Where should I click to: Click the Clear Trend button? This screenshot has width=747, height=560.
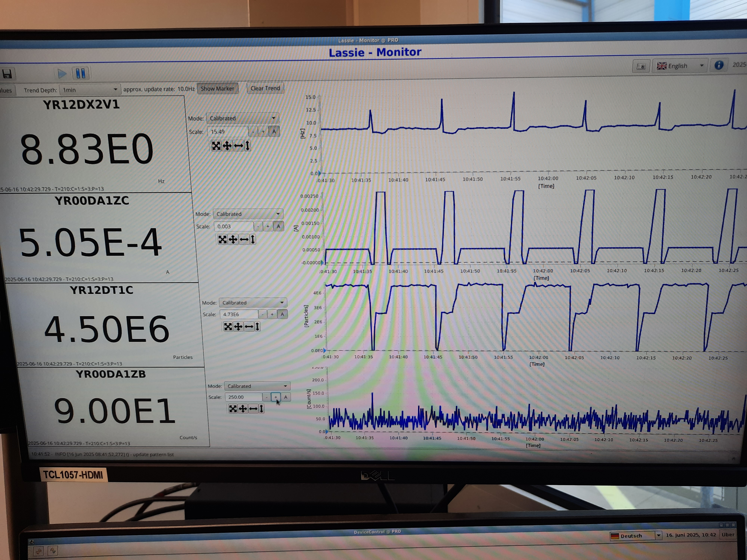click(x=265, y=88)
